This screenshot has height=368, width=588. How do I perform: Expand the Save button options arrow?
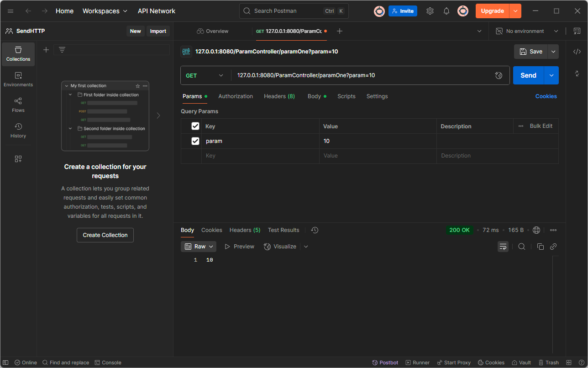pyautogui.click(x=553, y=52)
